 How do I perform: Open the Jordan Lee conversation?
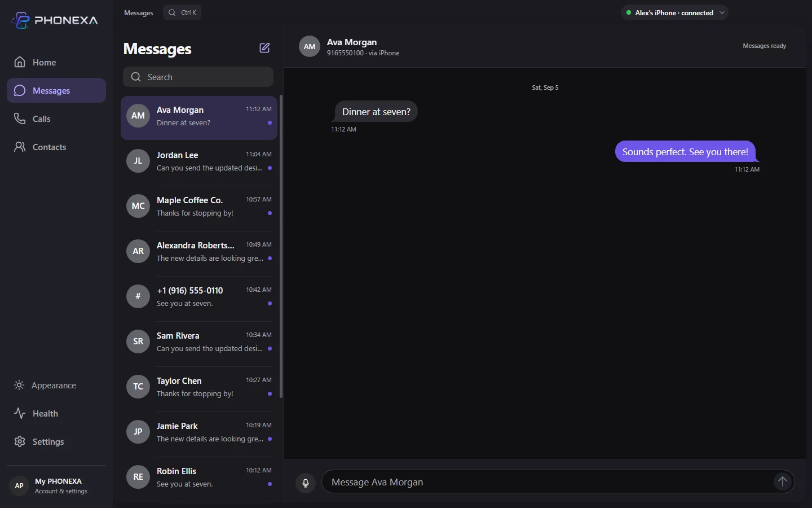tap(199, 163)
